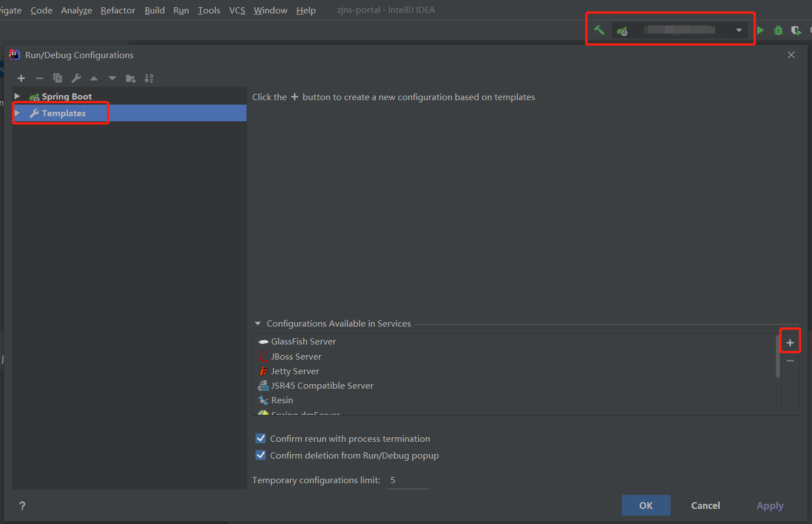Open the run configuration selector dropdown
812x524 pixels.
pos(680,30)
